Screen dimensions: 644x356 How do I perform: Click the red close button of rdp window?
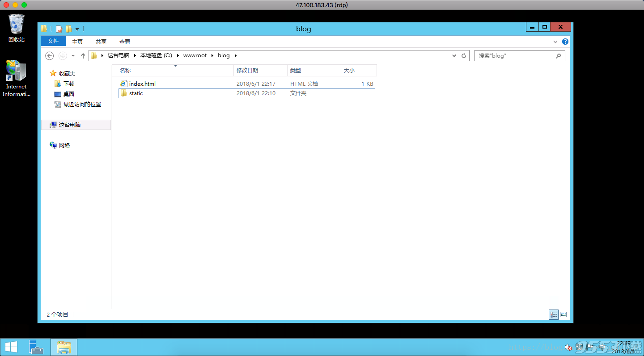6,4
